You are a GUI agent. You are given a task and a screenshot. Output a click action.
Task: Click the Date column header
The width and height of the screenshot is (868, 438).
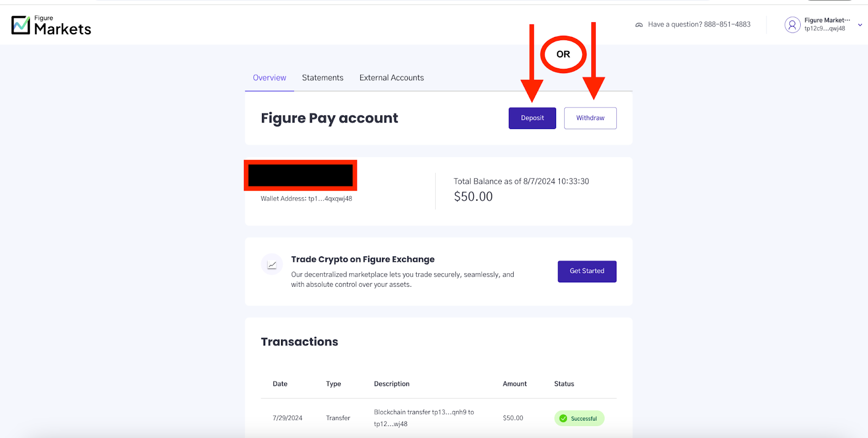point(280,384)
